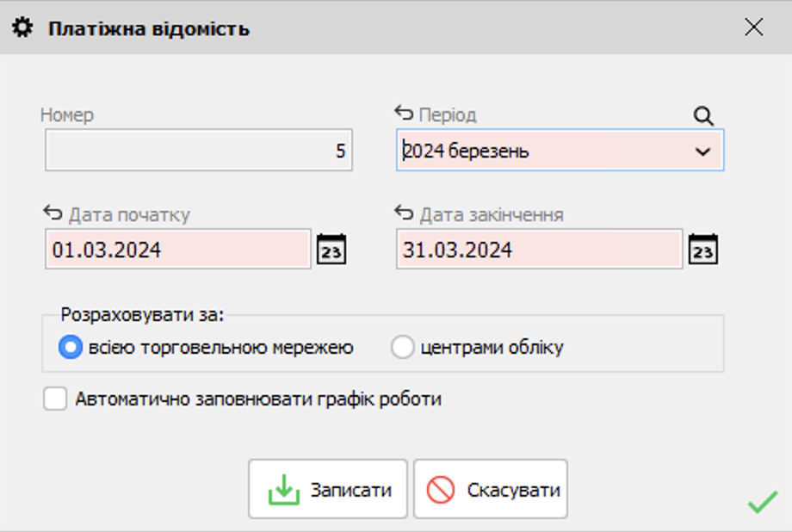The image size is (792, 532).
Task: Close the Платіжна відомість dialog
Action: pos(753,28)
